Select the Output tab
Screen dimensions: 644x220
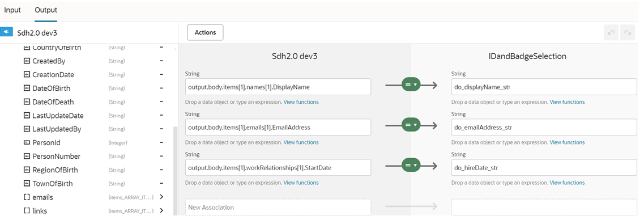[46, 10]
